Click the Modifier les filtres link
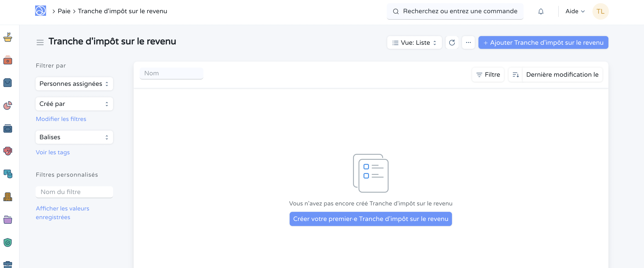Image resolution: width=644 pixels, height=268 pixels. tap(61, 119)
